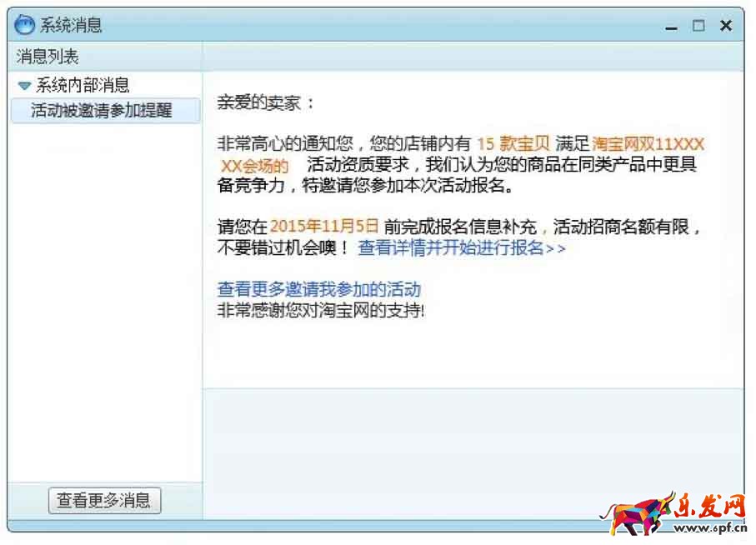Open the 查看详情并开始进行报名 link

point(462,247)
